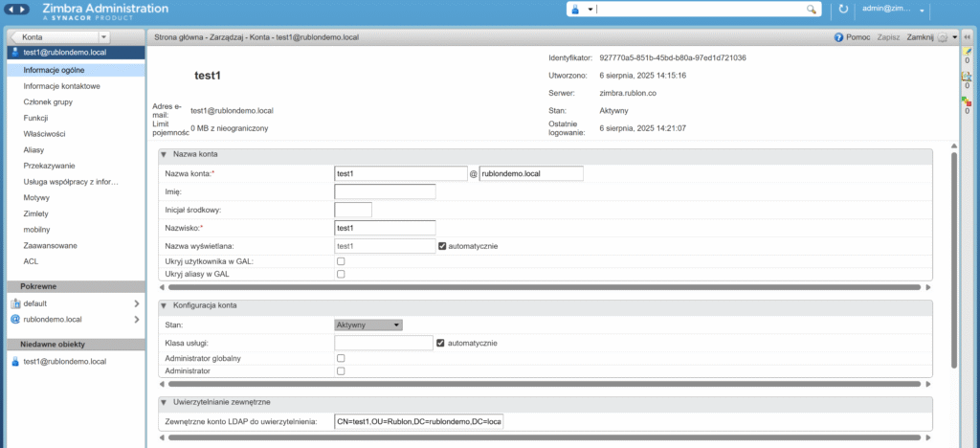The height and width of the screenshot is (448, 980).
Task: Uncheck automatycznie next to Nazwa wyświetlana
Action: coord(442,246)
